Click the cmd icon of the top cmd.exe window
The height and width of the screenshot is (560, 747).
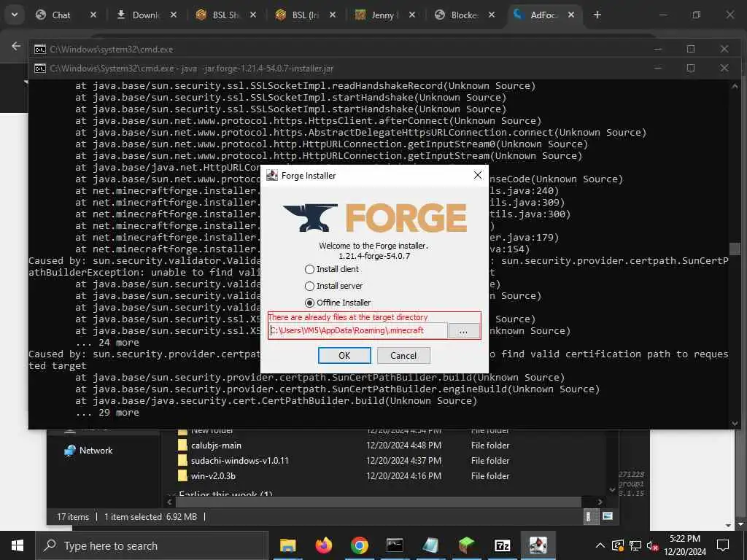point(40,50)
